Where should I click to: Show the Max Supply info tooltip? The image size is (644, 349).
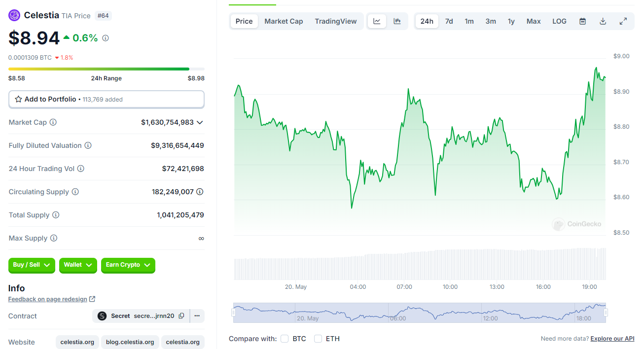(54, 238)
